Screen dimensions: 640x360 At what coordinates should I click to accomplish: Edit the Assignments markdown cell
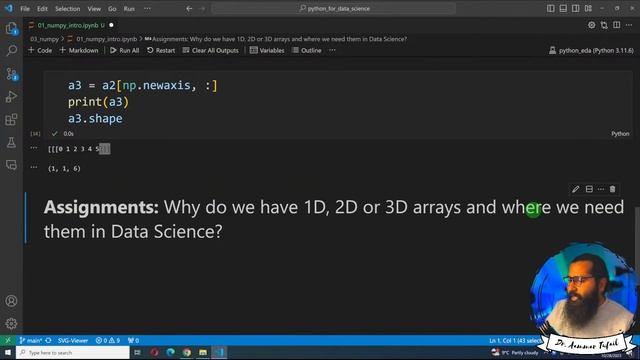coord(576,189)
